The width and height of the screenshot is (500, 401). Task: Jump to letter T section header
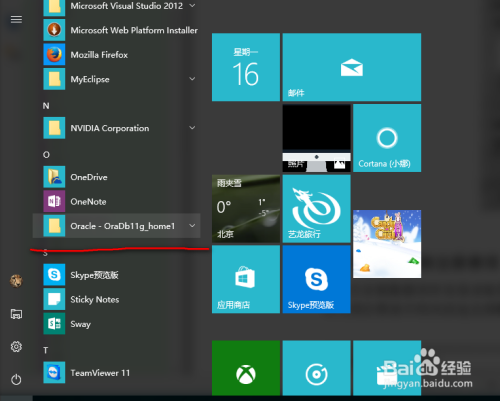click(46, 350)
